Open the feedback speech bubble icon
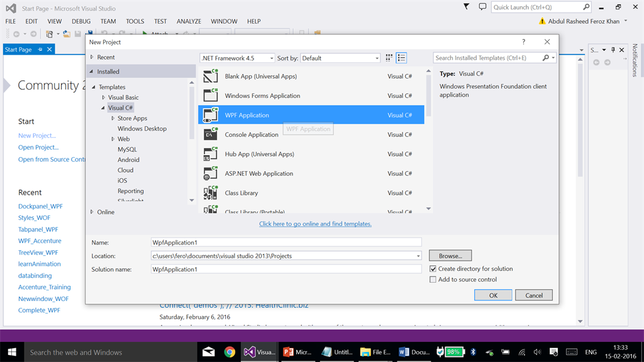Viewport: 644px width, 362px height. click(x=482, y=6)
